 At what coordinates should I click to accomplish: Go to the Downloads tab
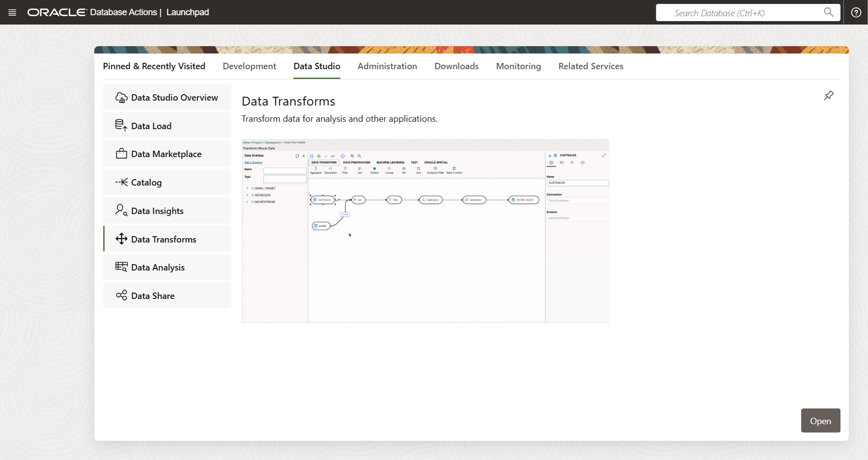tap(456, 66)
